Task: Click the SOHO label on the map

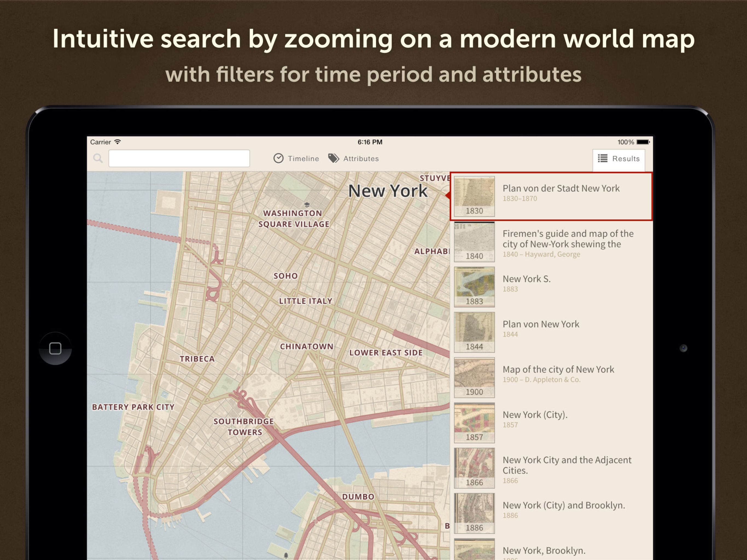Action: [285, 276]
